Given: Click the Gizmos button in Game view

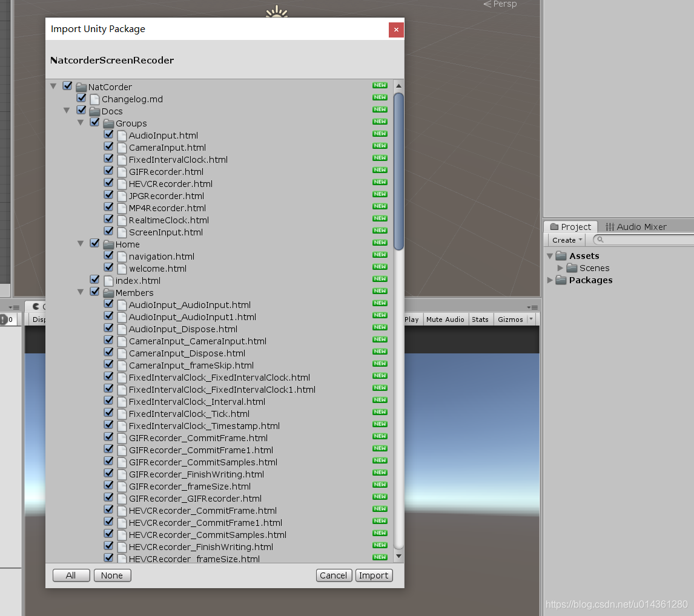Looking at the screenshot, I should click(510, 319).
